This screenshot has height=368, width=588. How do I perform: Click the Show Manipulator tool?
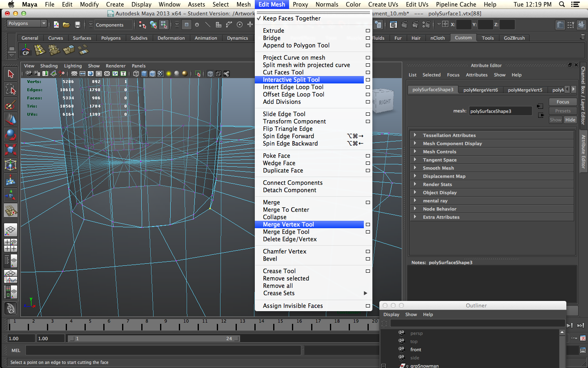[x=11, y=195]
